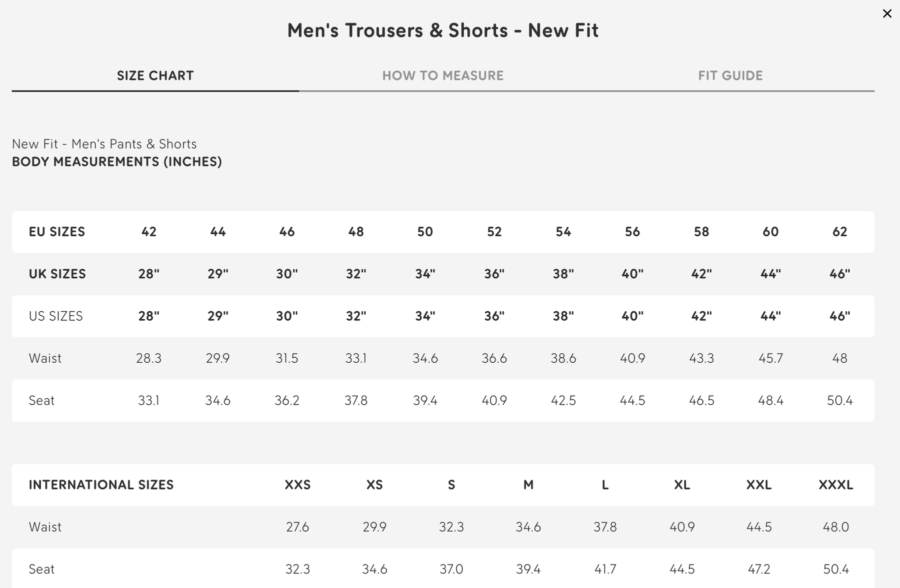Click the L Seat value 41.7
Viewport: 900px width, 588px height.
605,569
